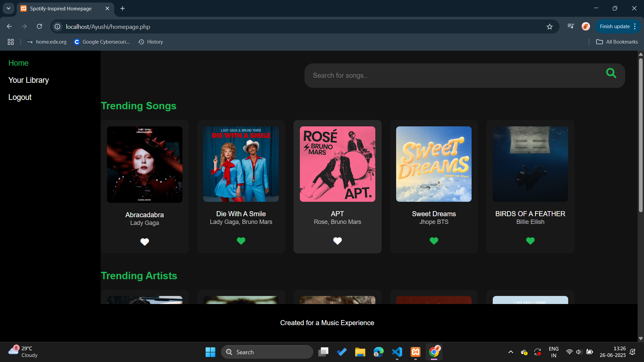This screenshot has height=362, width=644.
Task: Open the Die With A Smile cover
Action: pos(241,164)
